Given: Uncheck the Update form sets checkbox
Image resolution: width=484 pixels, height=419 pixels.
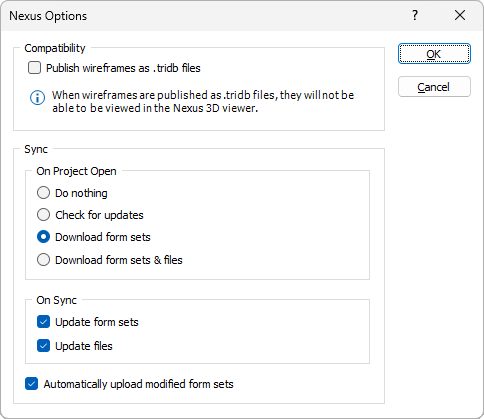Looking at the screenshot, I should pos(43,322).
